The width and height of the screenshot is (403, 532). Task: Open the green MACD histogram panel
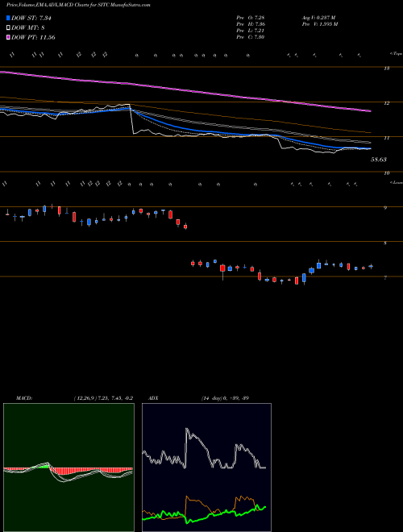point(69,468)
